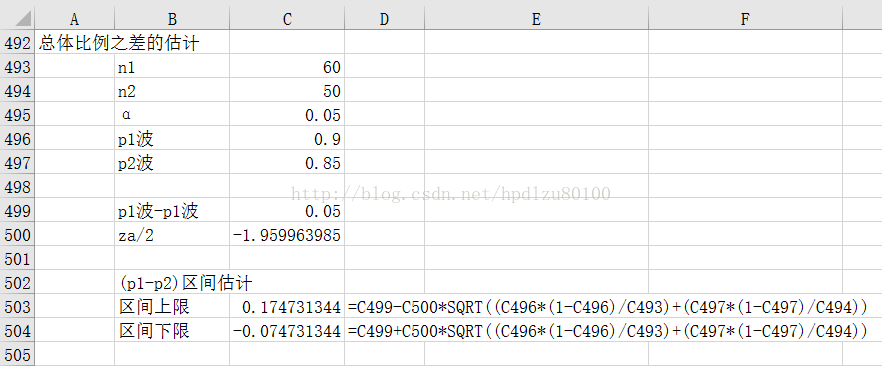Click the p1波 label cell

172,139
